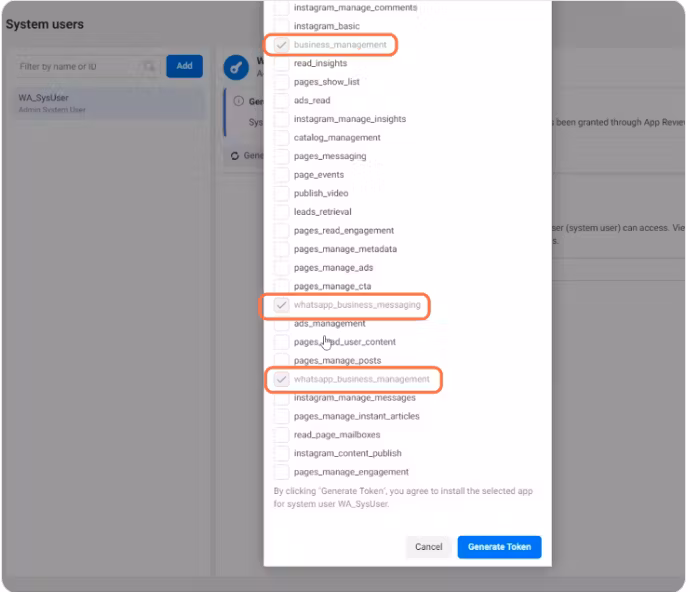Check the catalog_management permission
This screenshot has width=690, height=592.
[x=282, y=138]
